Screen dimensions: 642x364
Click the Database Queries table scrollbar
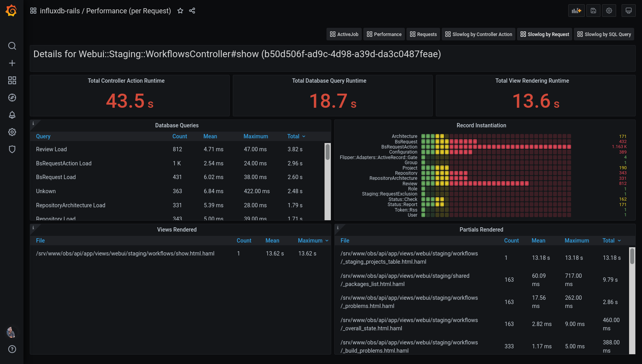tap(328, 152)
